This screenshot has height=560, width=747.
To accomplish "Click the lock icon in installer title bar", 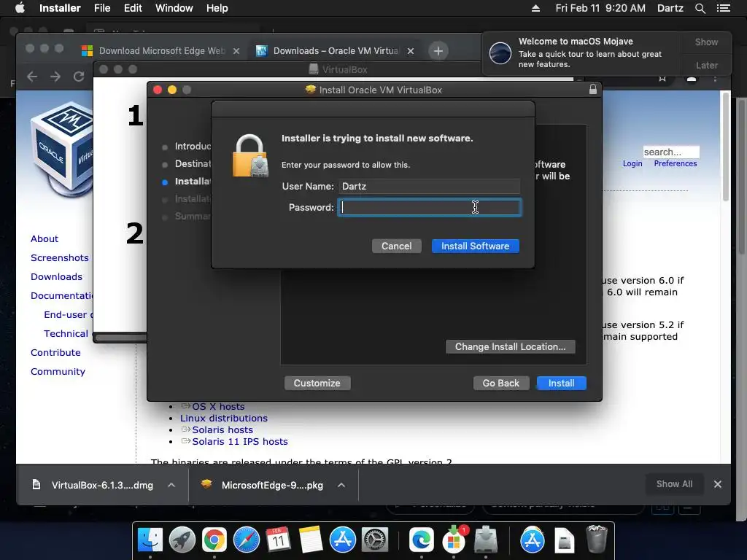I will [x=592, y=90].
